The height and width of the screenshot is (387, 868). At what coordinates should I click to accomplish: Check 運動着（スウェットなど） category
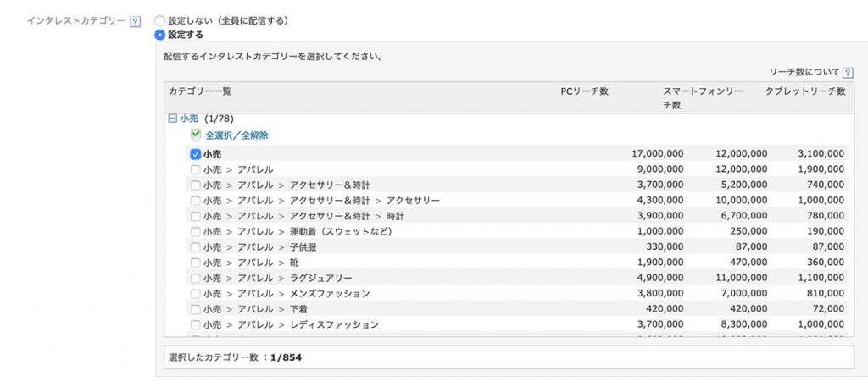(x=196, y=232)
